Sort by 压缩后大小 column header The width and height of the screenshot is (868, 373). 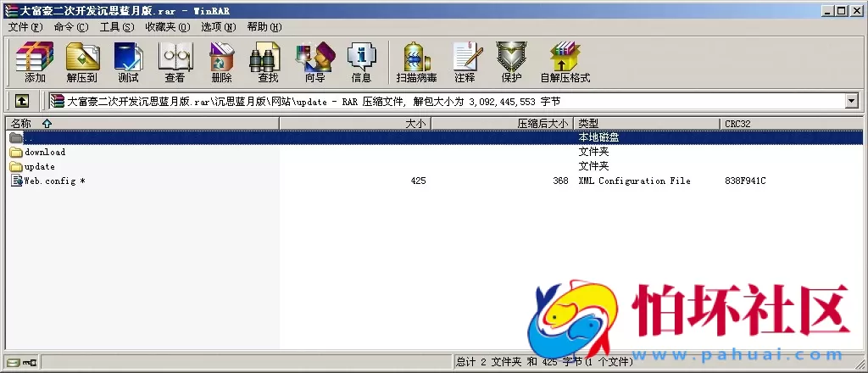coord(502,124)
